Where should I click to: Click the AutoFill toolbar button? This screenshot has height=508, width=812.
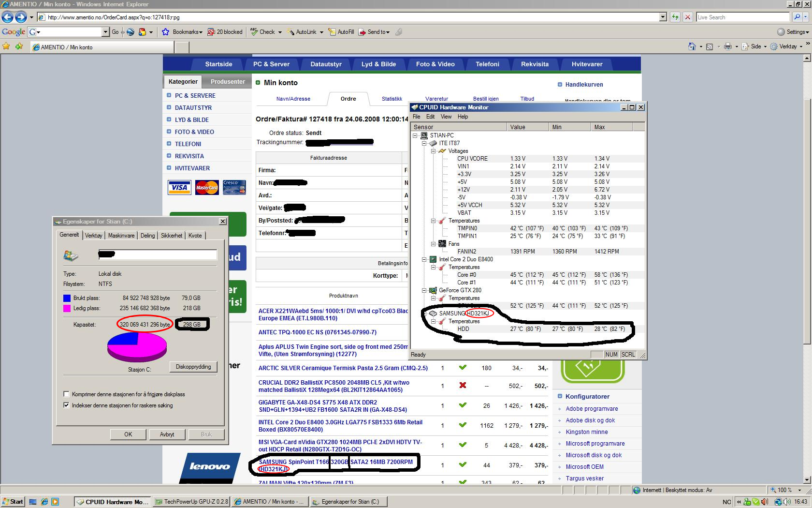tap(341, 32)
